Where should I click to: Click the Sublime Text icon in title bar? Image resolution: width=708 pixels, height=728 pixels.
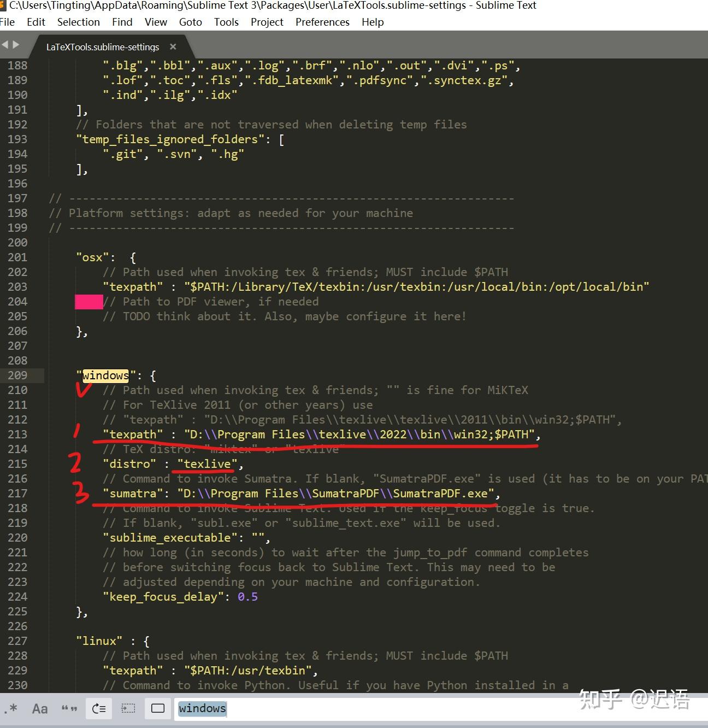tap(4, 5)
